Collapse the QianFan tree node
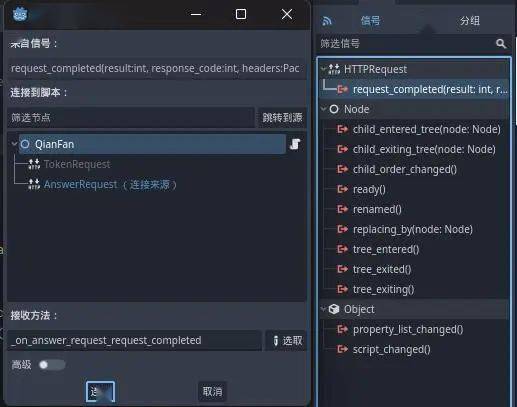The height and width of the screenshot is (407, 517). click(14, 144)
